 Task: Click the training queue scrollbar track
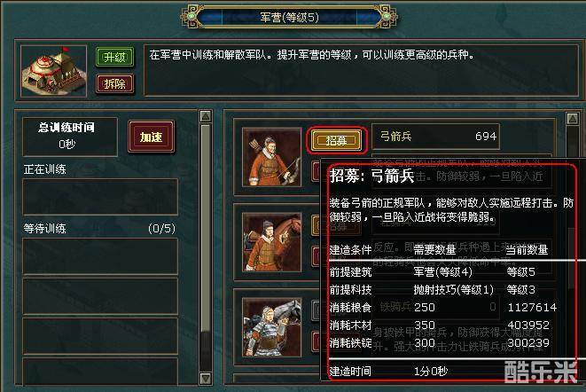206,247
